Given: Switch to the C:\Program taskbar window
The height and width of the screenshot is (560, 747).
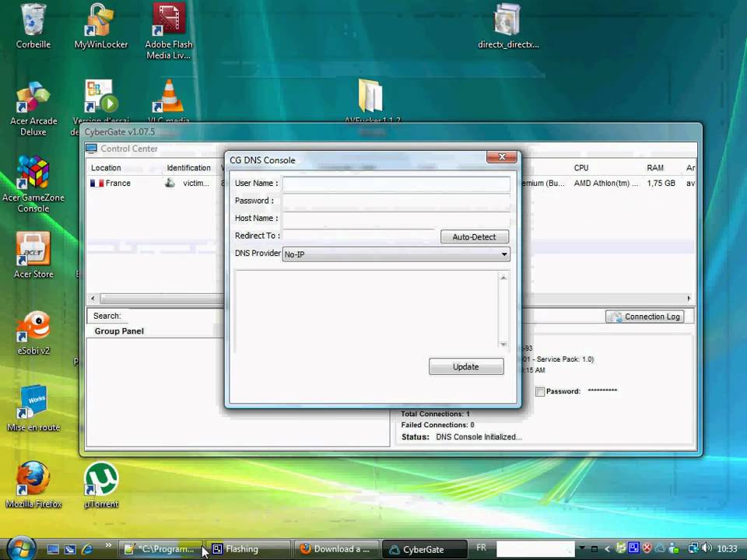Looking at the screenshot, I should pos(160,549).
